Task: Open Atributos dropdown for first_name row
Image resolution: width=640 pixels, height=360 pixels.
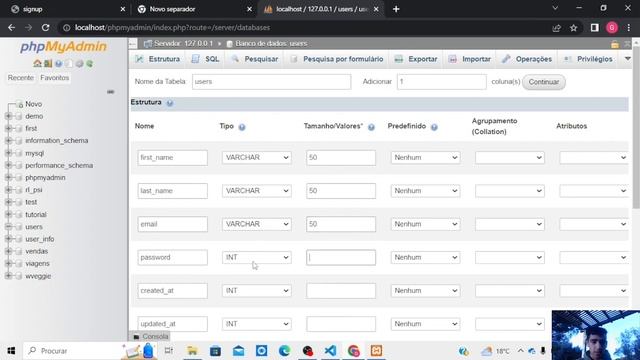Action: pyautogui.click(x=593, y=158)
